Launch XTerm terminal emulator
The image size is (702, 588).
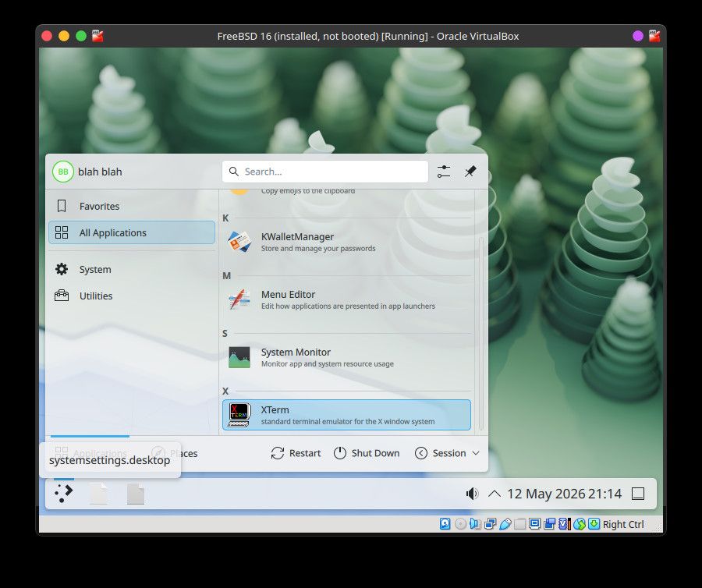[346, 415]
